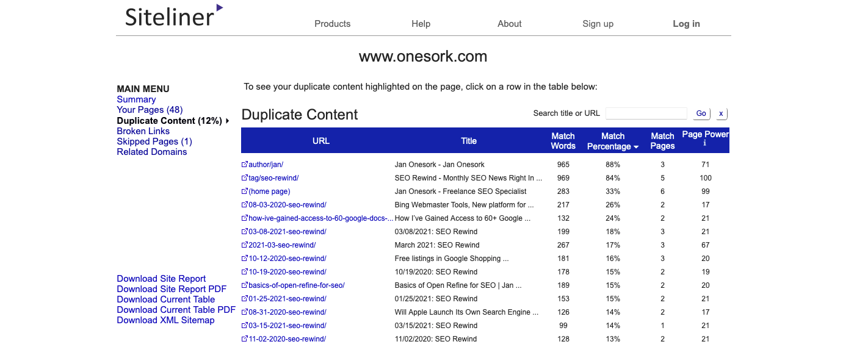The width and height of the screenshot is (868, 347).
Task: Sort by Match Words column header
Action: (563, 141)
